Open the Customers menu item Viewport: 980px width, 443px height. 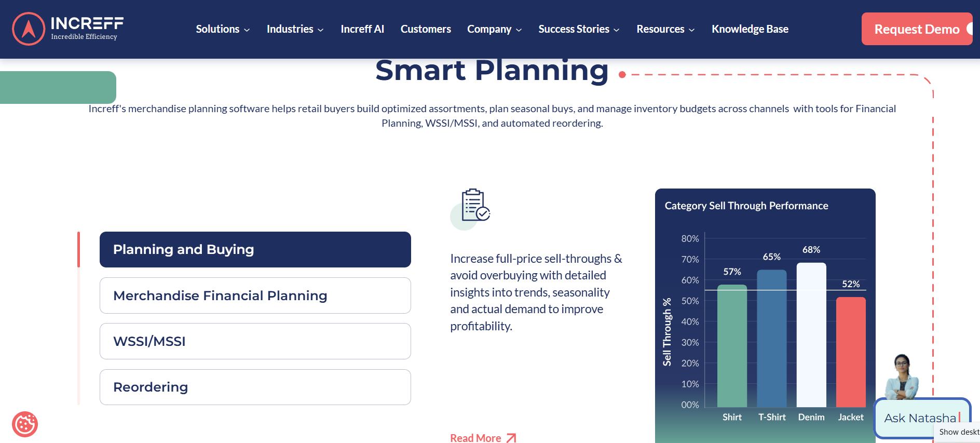click(x=426, y=30)
